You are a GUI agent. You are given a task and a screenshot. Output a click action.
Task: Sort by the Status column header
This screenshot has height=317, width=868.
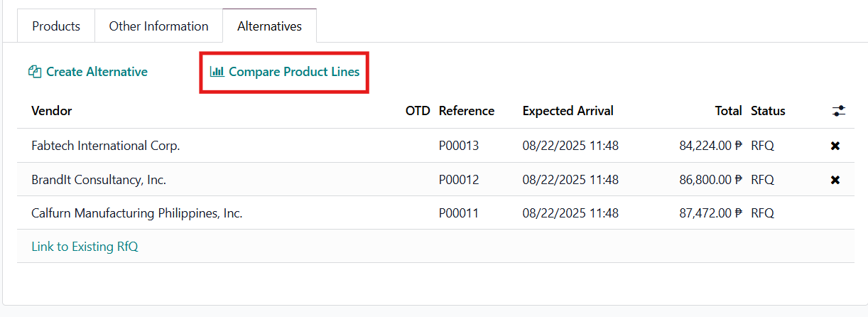(768, 111)
